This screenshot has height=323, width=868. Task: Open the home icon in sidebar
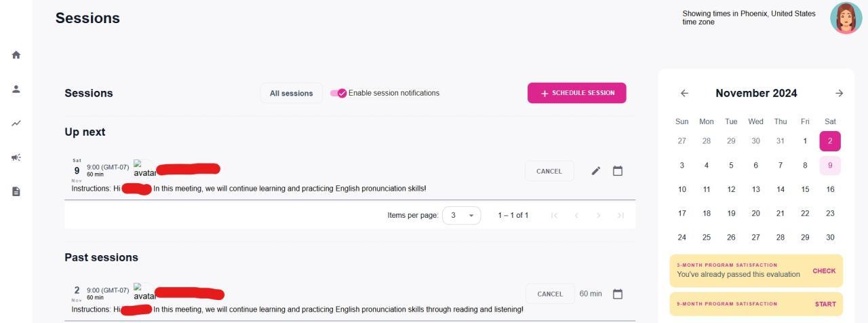[16, 55]
